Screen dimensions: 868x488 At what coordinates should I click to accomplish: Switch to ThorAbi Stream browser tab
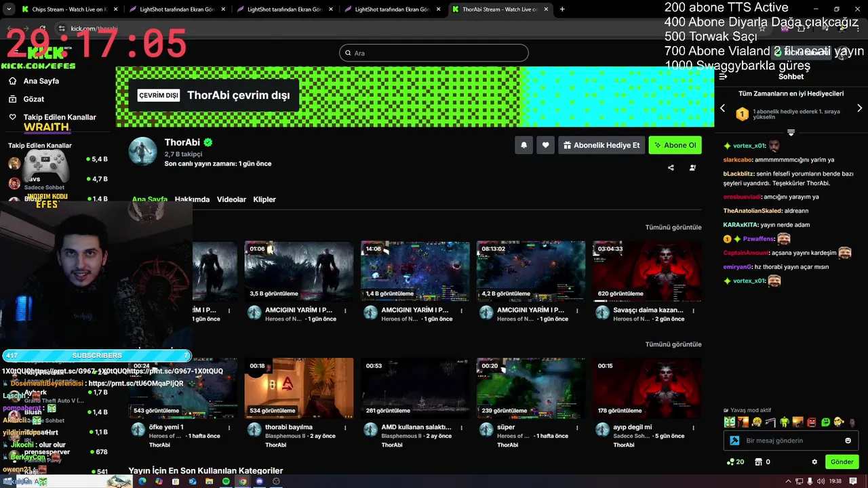click(x=499, y=9)
